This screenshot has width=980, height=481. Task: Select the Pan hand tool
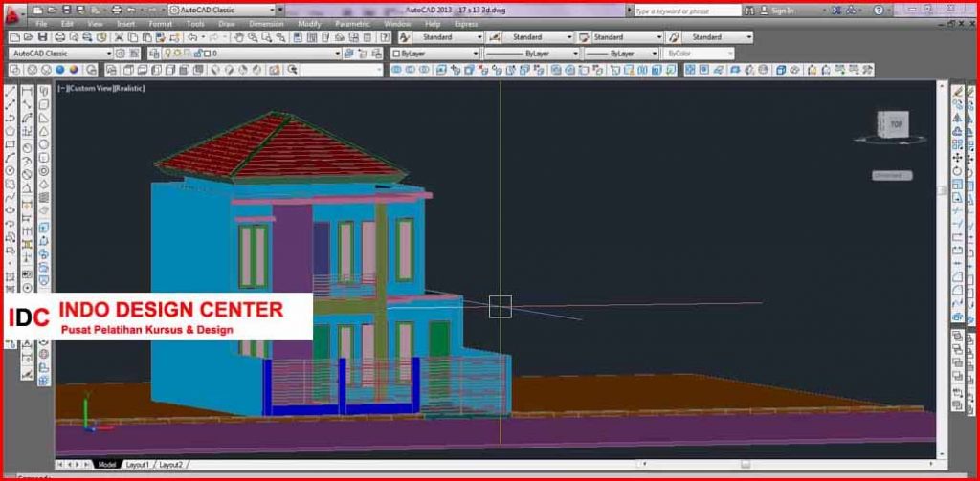238,37
